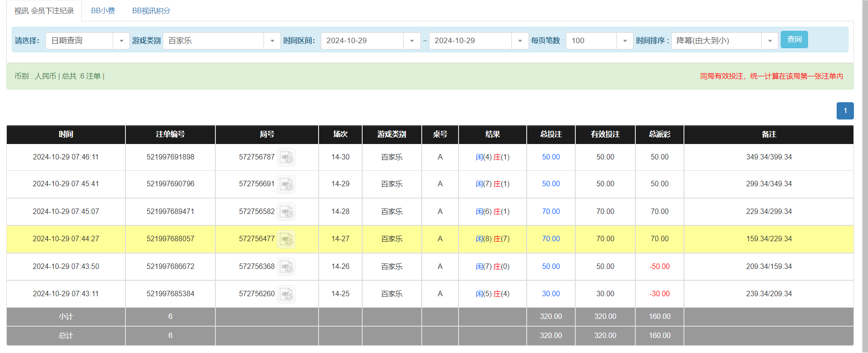Viewport: 868px width, 353px height.
Task: Switch to the BB小费 tab
Action: (103, 10)
